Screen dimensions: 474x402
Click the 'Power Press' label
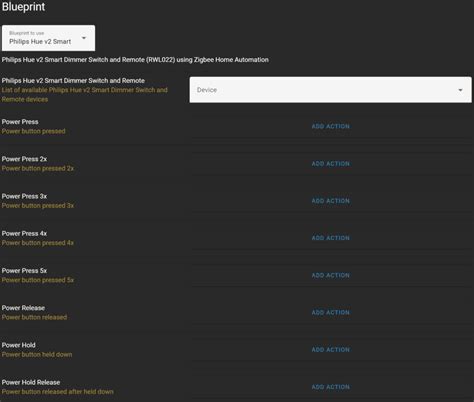[x=20, y=122]
